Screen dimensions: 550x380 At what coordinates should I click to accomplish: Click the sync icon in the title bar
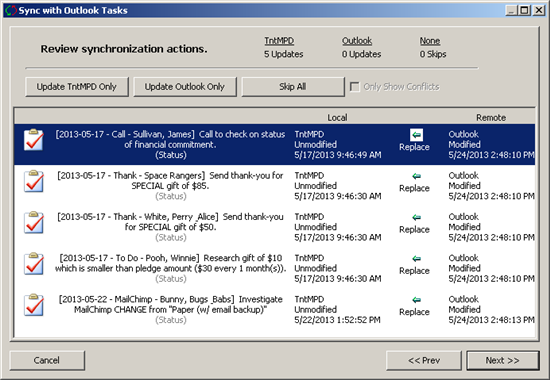coord(11,11)
